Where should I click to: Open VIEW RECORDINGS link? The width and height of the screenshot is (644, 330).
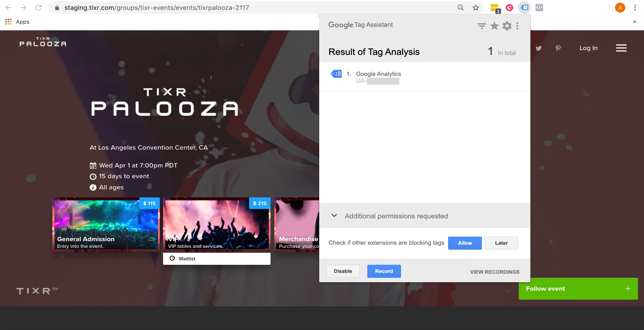coord(494,272)
